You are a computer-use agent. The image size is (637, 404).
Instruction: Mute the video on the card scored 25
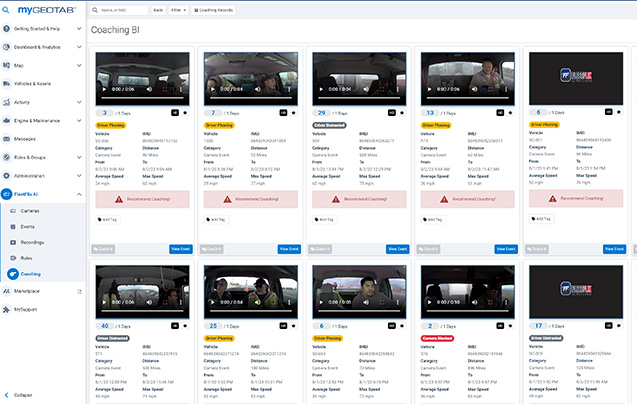point(258,302)
